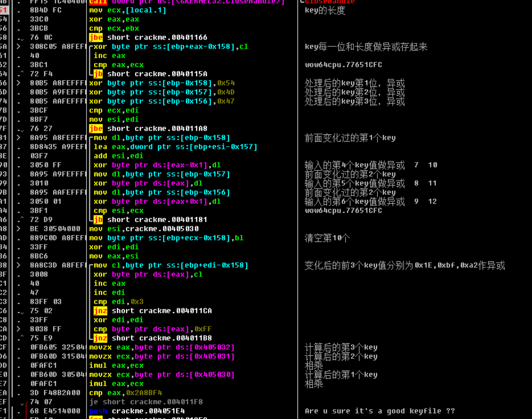Image resolution: width=532 pixels, height=419 pixels.
Task: Select comment '计算后的第3个key'
Action: pyautogui.click(x=341, y=347)
